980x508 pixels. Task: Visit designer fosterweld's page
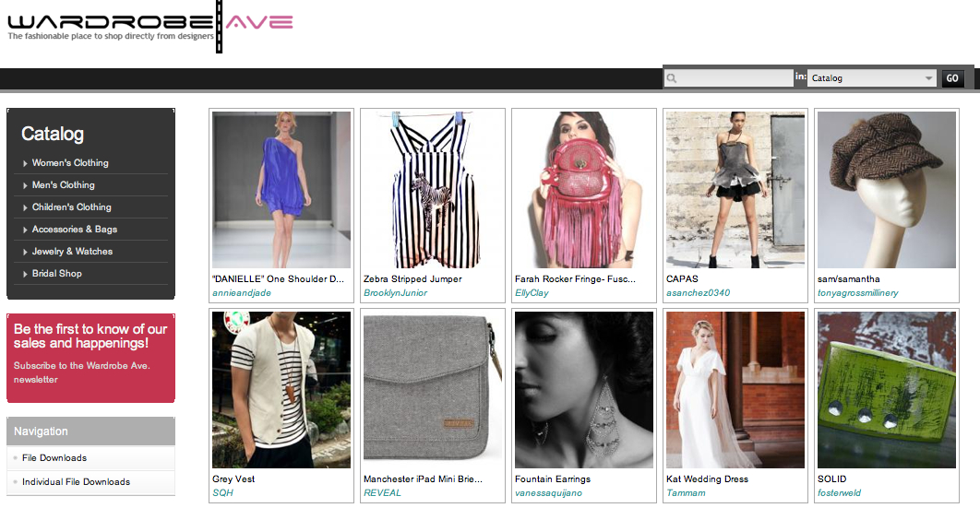click(x=839, y=493)
